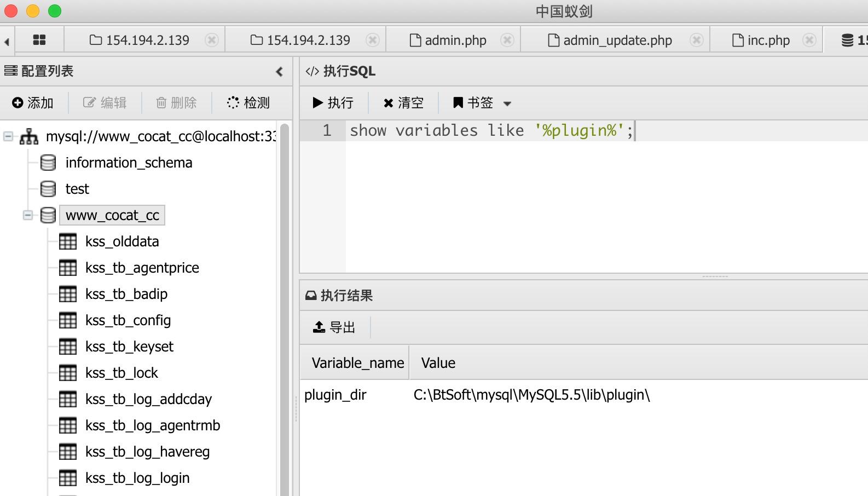
Task: Collapse the mysql connection tree node
Action: click(x=8, y=136)
